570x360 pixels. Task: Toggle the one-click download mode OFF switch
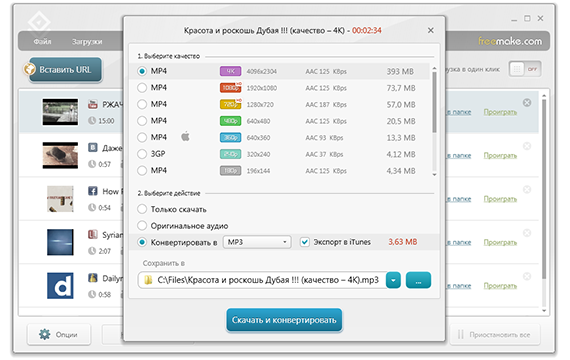(x=525, y=69)
